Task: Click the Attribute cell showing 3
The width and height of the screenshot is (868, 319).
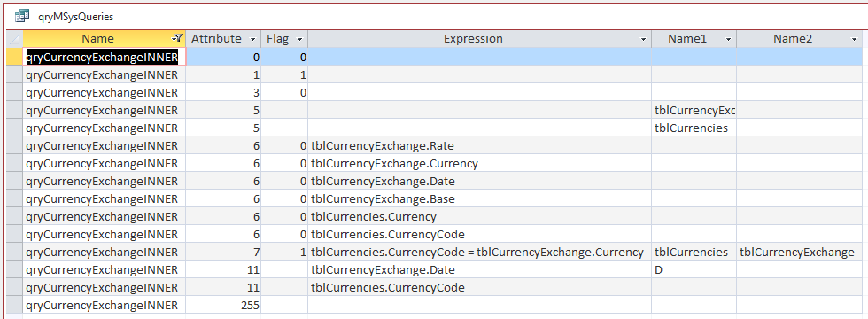Action: pos(223,92)
